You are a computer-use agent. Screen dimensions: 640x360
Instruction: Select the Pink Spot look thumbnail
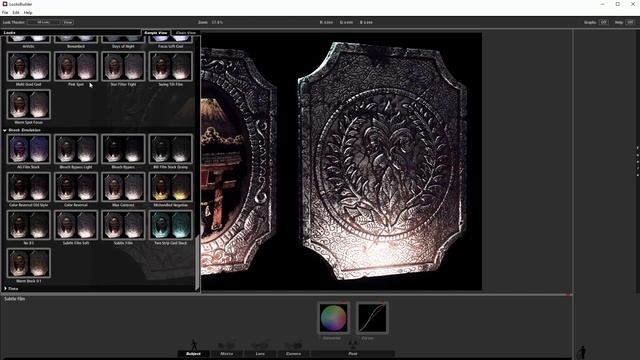coord(76,66)
